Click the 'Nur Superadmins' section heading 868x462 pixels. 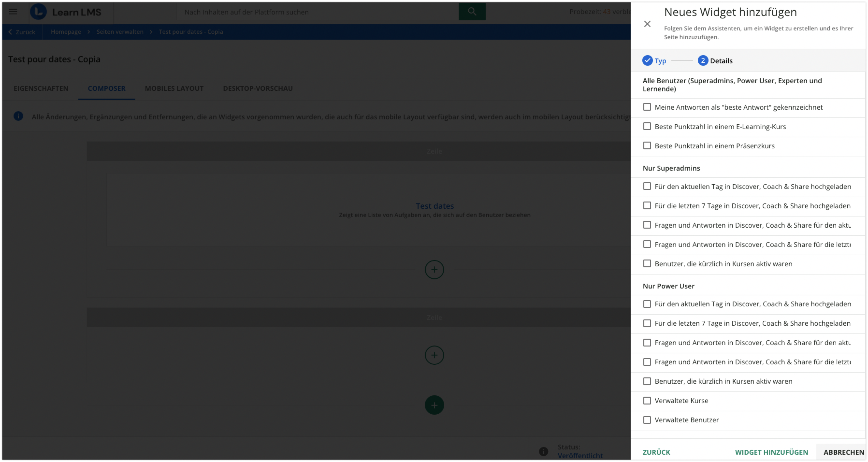(x=671, y=168)
